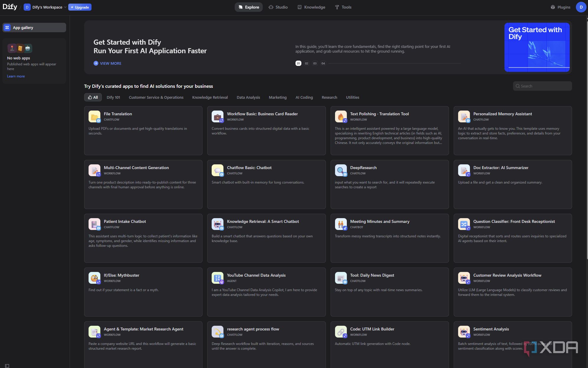
Task: Open the File Translation app icon
Action: tap(94, 116)
